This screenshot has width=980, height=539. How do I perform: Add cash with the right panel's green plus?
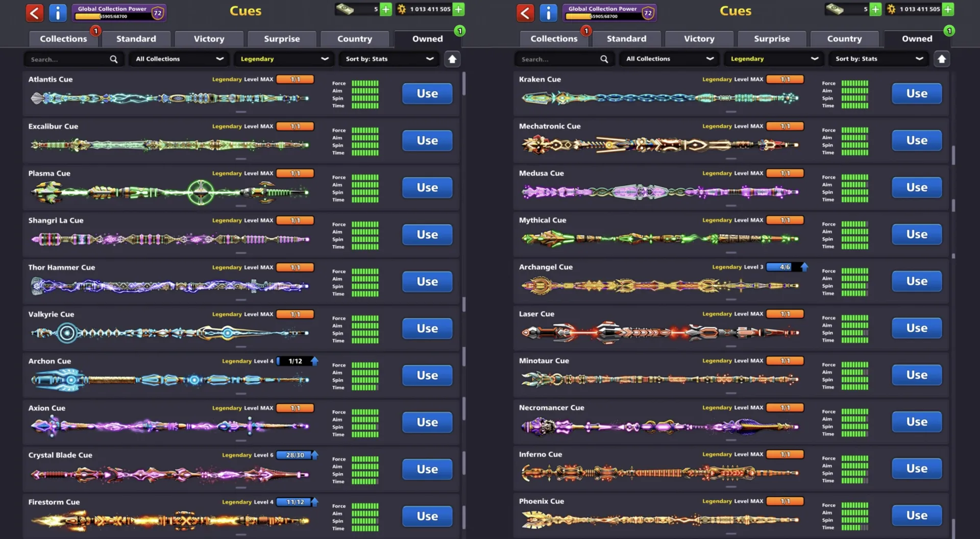click(875, 9)
